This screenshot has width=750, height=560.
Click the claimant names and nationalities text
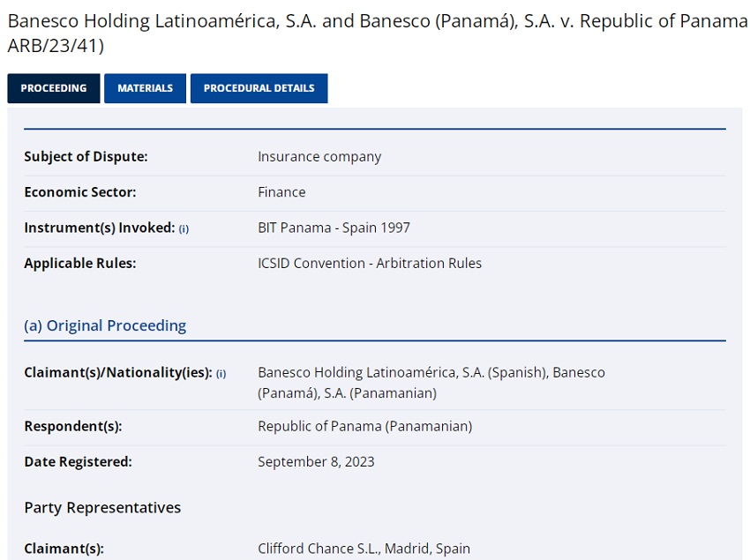(x=431, y=383)
